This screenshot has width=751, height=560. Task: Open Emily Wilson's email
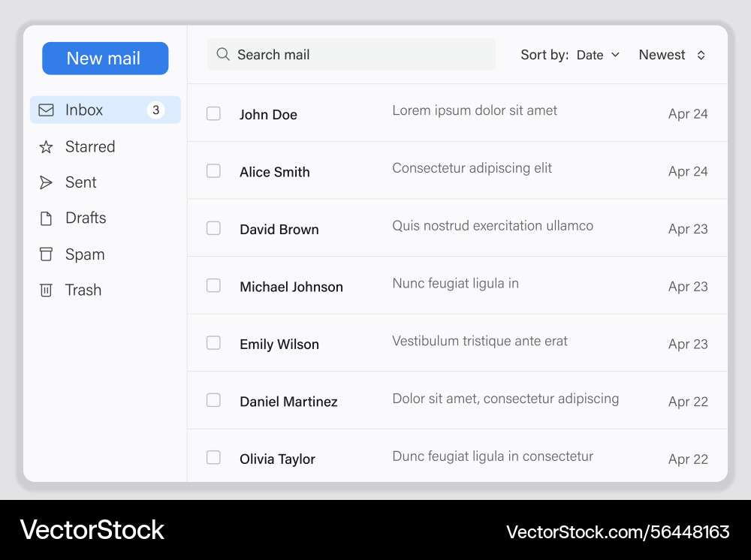click(x=457, y=343)
